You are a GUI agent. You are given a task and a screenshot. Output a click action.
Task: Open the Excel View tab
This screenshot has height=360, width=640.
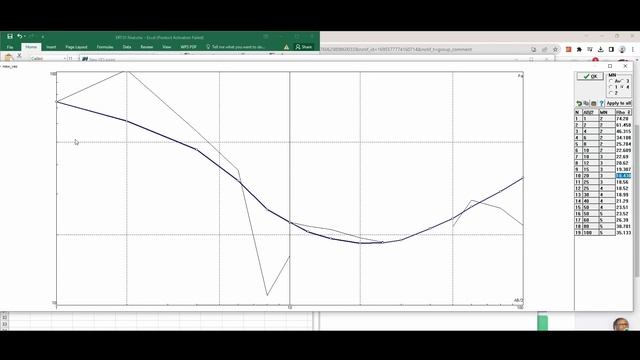tap(167, 47)
